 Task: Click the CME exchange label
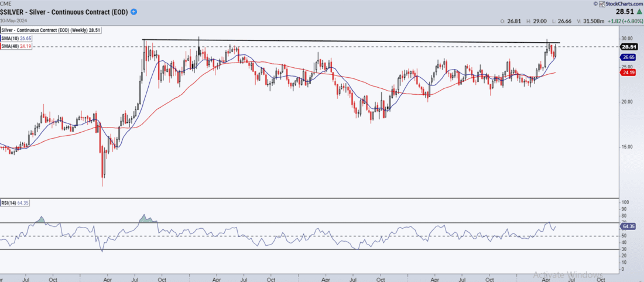tap(6, 4)
